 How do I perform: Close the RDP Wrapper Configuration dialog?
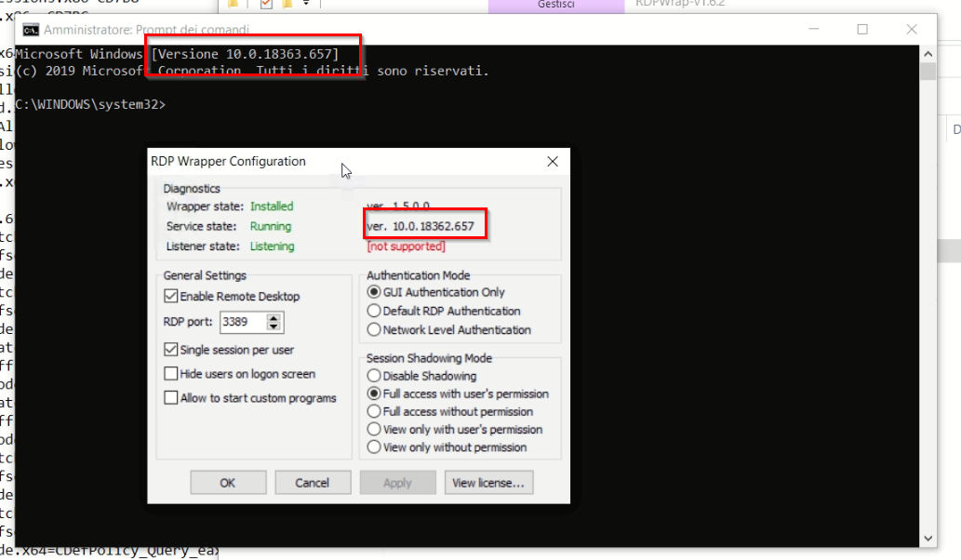553,161
